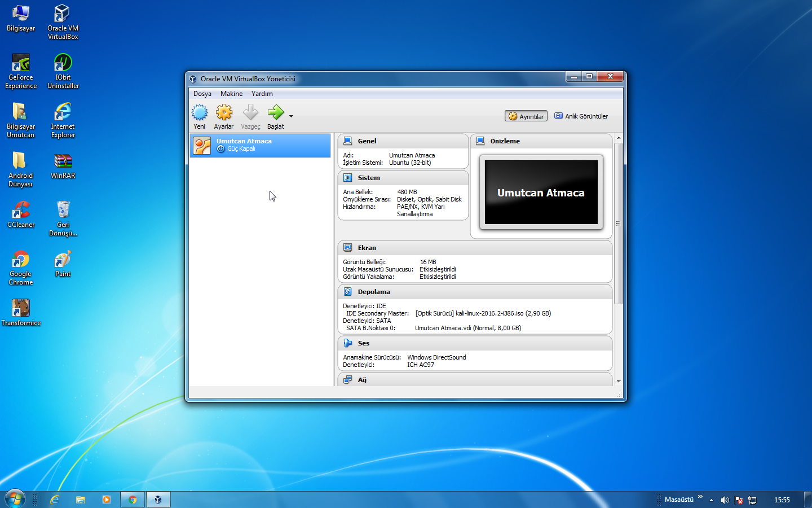This screenshot has height=508, width=812.
Task: Select the Internet Explorer desktop shortcut
Action: (x=63, y=120)
